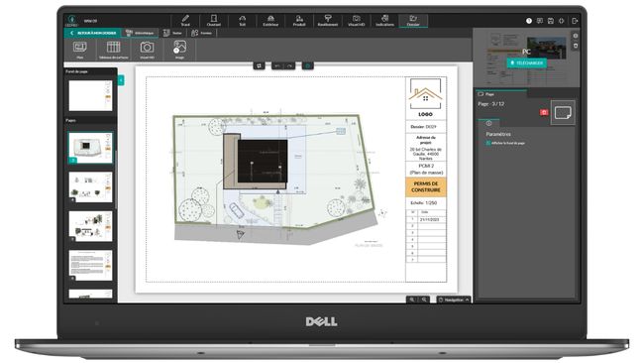Image resolution: width=644 pixels, height=363 pixels.
Task: Click the save project icon
Action: coord(551,21)
